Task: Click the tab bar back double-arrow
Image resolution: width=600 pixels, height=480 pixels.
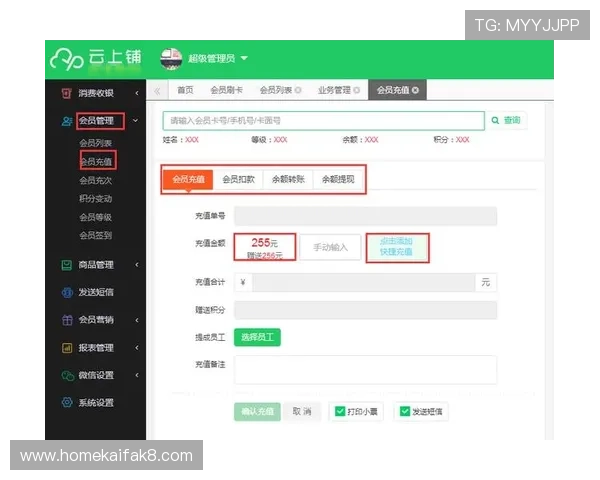Action: [157, 91]
